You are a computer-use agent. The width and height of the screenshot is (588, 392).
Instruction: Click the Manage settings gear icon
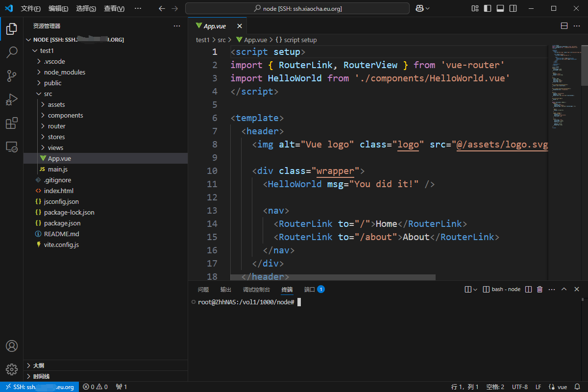(x=12, y=369)
